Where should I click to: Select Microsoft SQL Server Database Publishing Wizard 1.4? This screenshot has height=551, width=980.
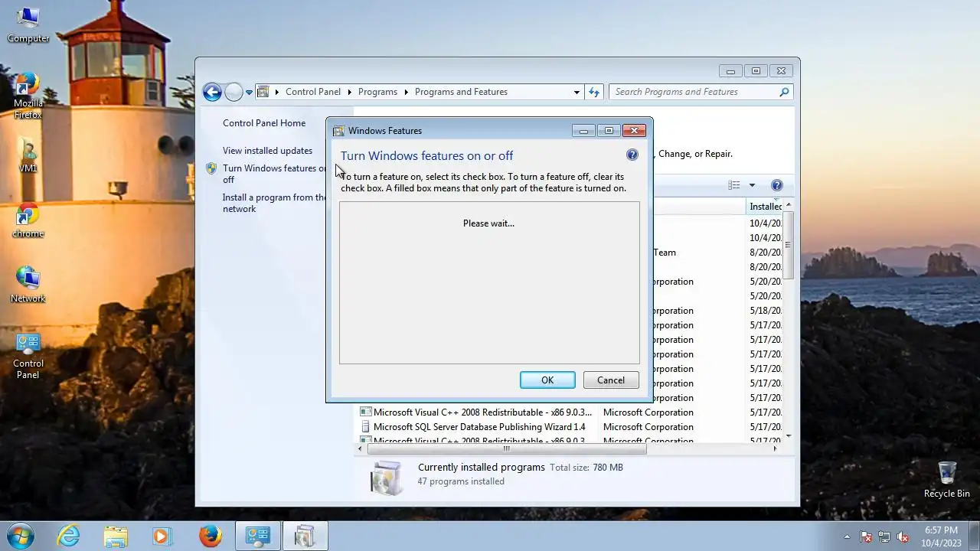pos(479,427)
